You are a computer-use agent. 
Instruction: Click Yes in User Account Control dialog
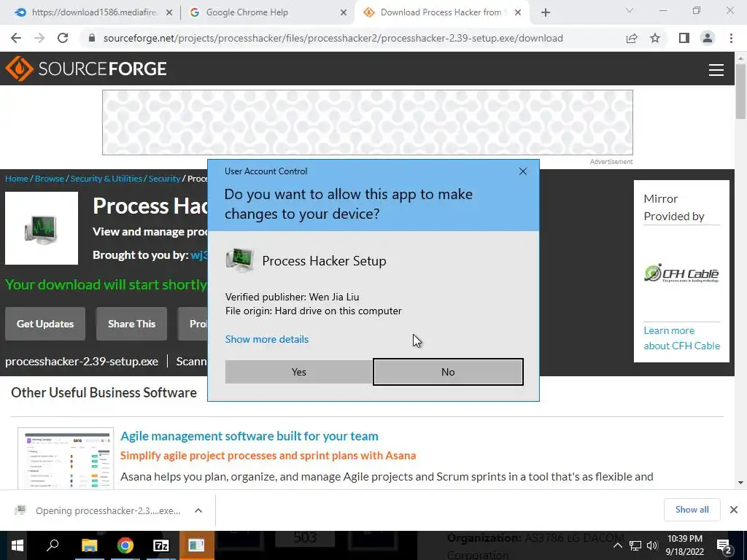(298, 372)
